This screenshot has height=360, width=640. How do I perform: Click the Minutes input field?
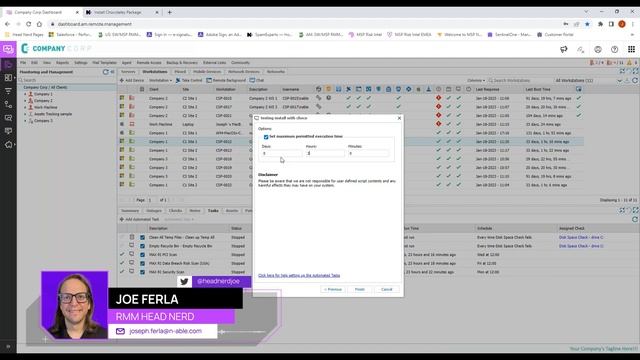[369, 153]
